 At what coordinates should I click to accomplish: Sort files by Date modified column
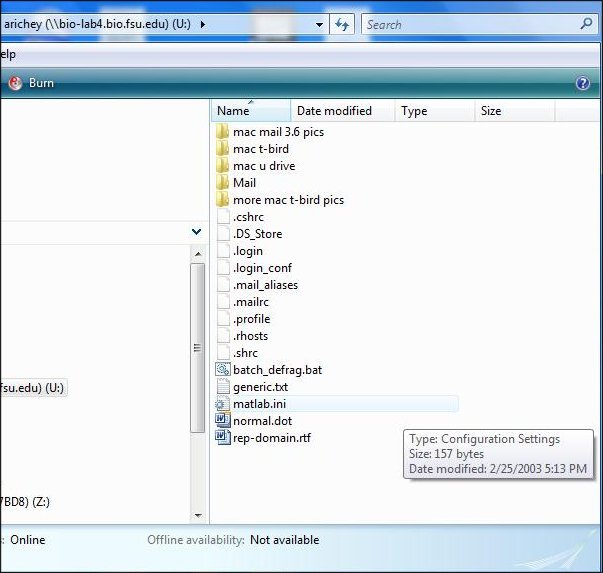click(x=343, y=111)
